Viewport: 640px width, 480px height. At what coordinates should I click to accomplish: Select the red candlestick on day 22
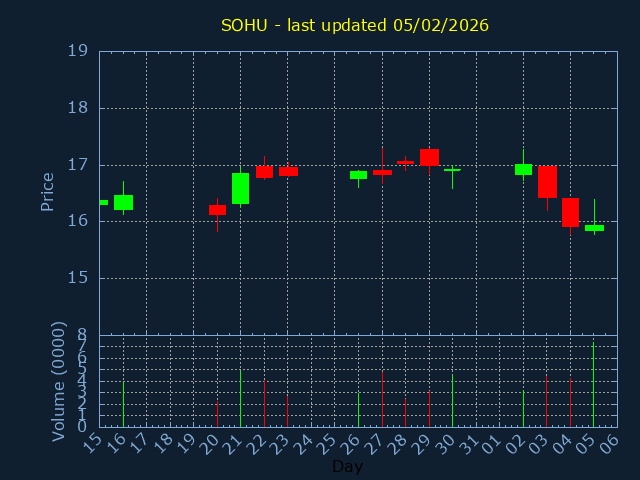point(264,171)
